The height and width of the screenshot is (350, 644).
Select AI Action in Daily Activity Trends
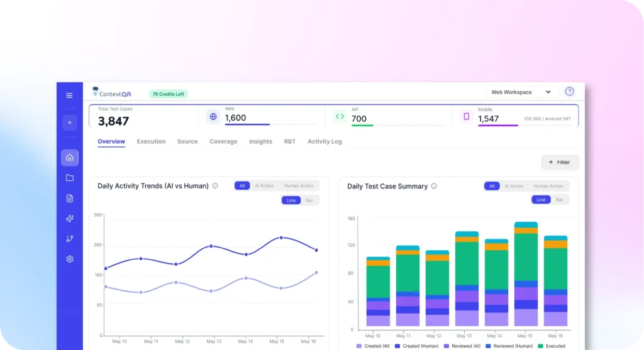264,186
